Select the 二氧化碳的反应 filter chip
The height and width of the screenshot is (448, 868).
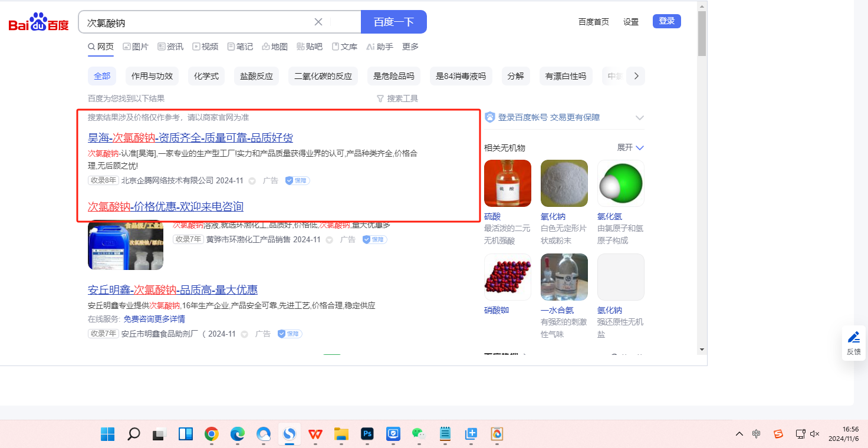tap(323, 76)
